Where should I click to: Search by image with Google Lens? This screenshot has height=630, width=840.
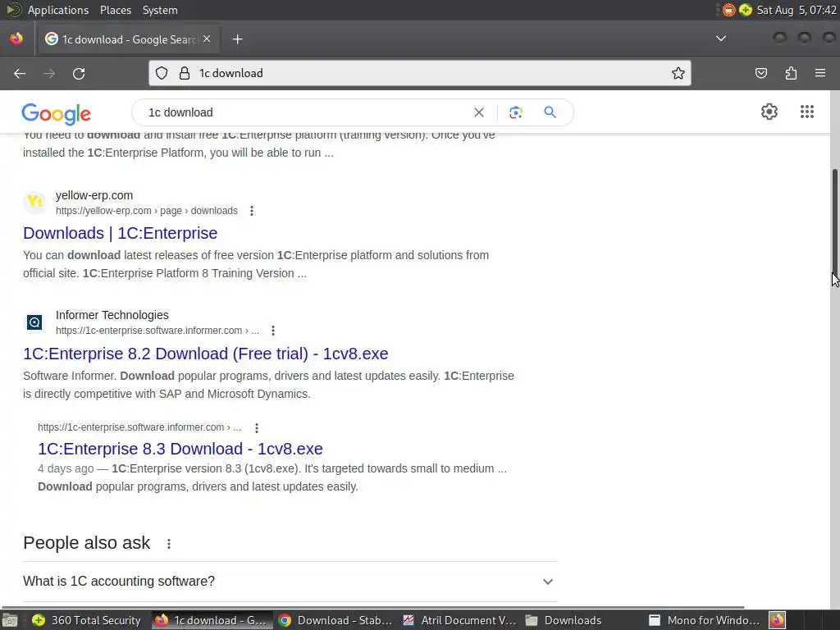[x=515, y=112]
